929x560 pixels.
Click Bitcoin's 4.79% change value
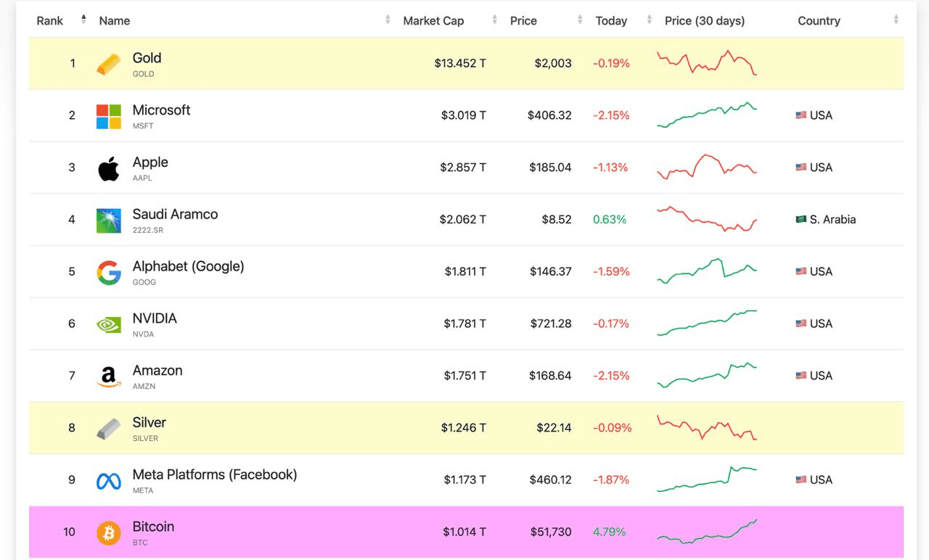609,532
